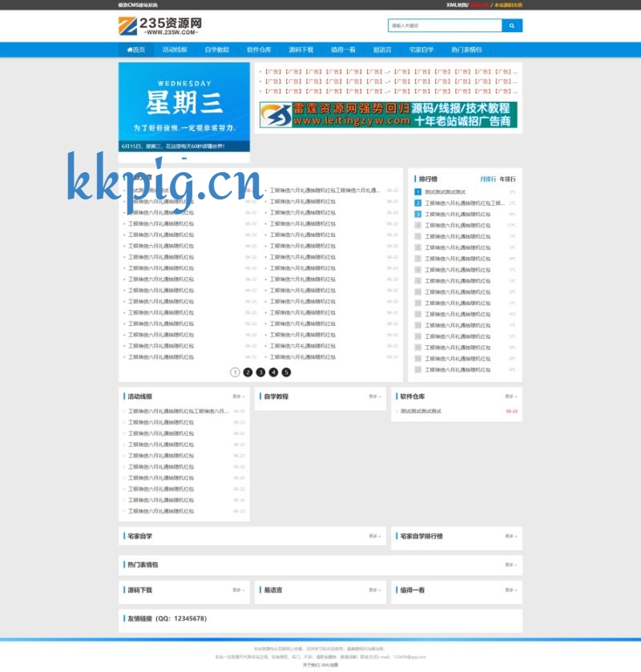Screen dimensions: 641x672
Task: Open the 值得一看 navigation item
Action: click(x=343, y=50)
